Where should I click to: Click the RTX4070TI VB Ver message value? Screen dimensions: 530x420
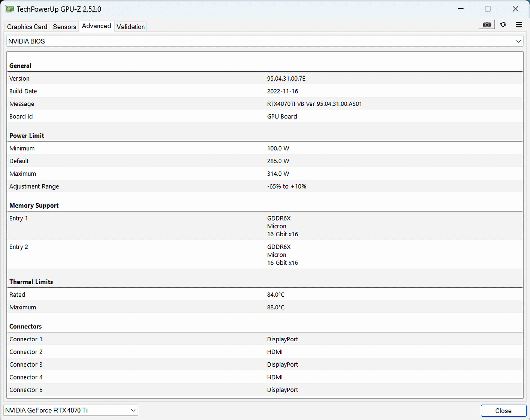(314, 104)
